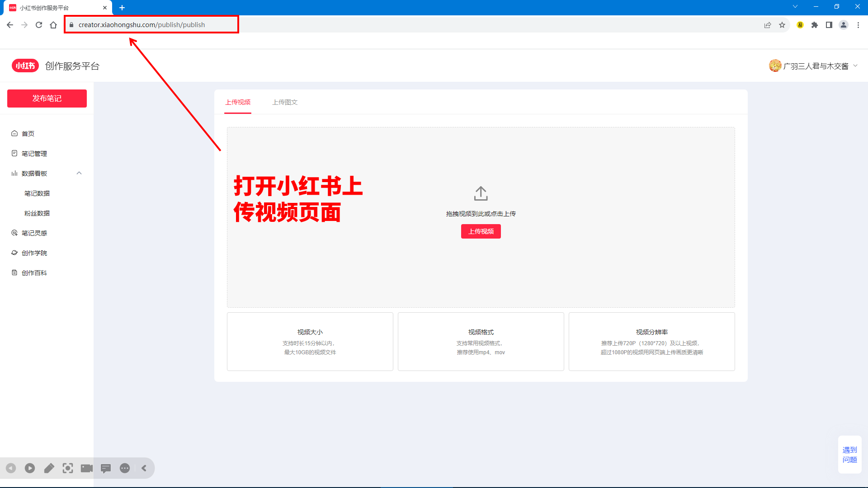Click text 推荐使用mp4、mov
Image resolution: width=868 pixels, height=488 pixels.
point(481,352)
